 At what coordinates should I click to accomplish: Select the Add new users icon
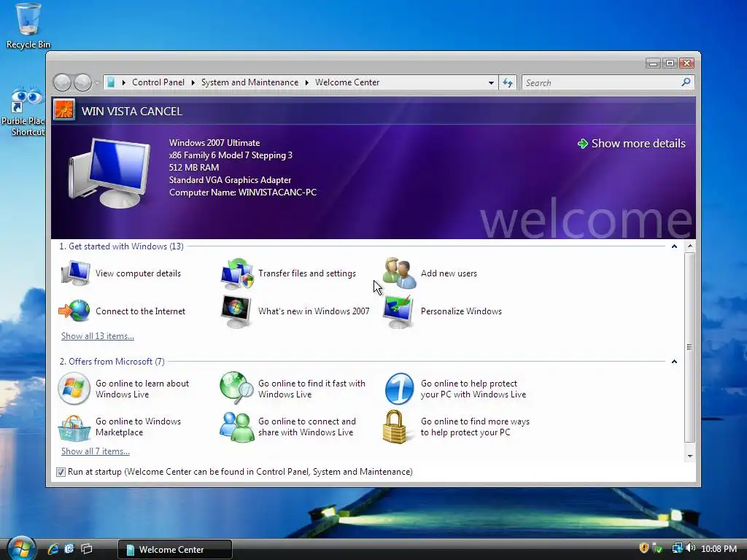coord(400,273)
